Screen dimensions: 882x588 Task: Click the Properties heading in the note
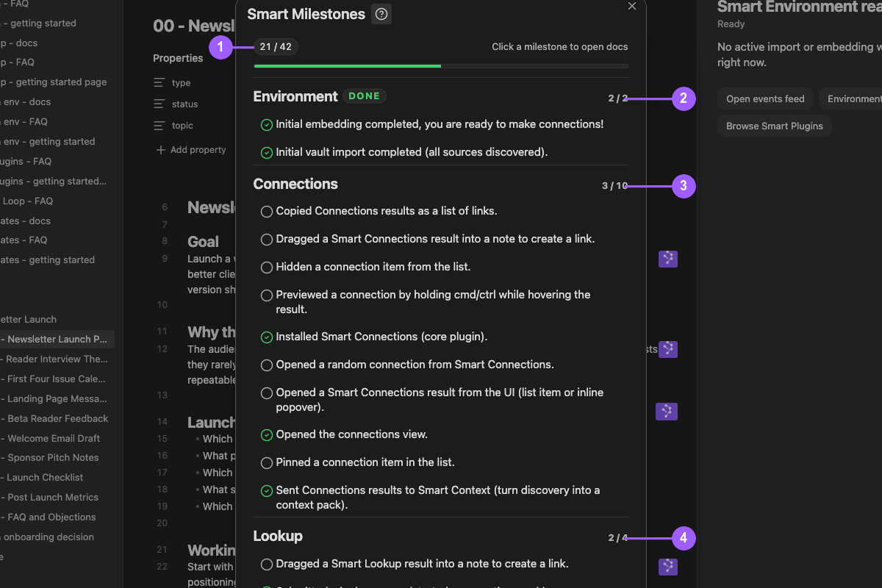point(178,58)
